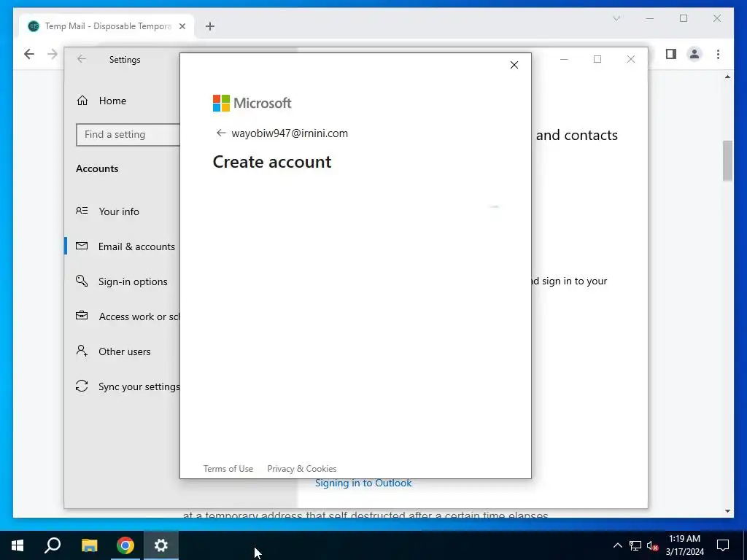Click the Home house icon in Settings
747x560 pixels.
[x=82, y=101]
